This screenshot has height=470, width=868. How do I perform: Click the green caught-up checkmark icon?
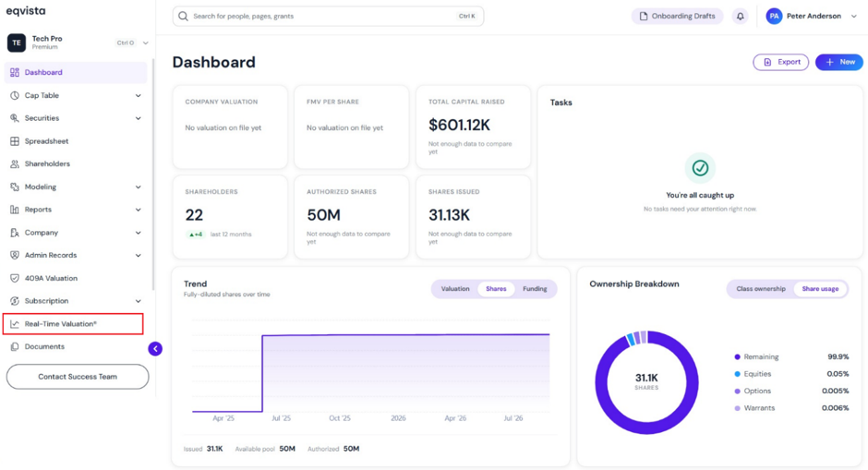point(700,168)
